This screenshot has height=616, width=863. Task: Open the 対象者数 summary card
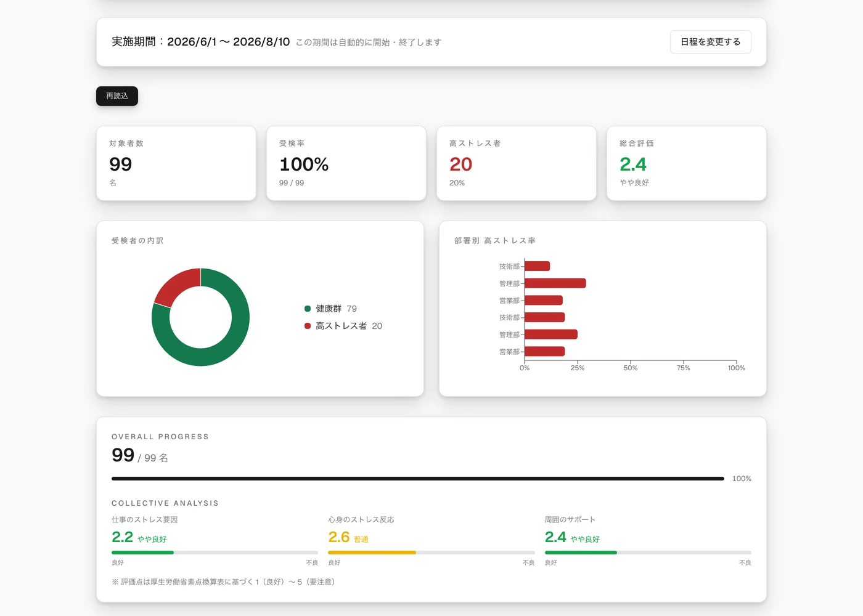click(176, 163)
